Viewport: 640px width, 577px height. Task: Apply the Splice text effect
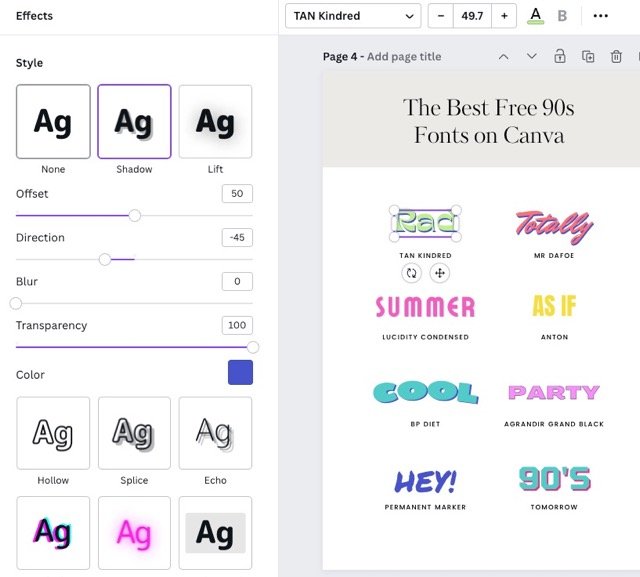134,433
